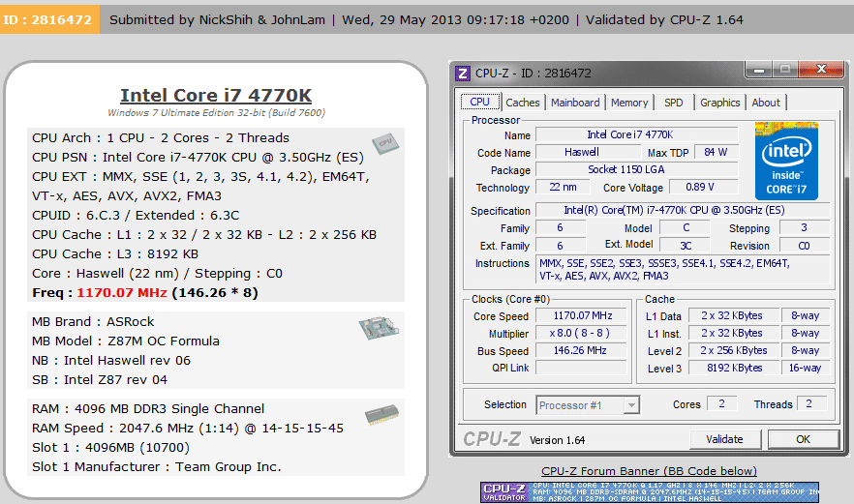Click the Multiplier value x 8.0

(581, 333)
